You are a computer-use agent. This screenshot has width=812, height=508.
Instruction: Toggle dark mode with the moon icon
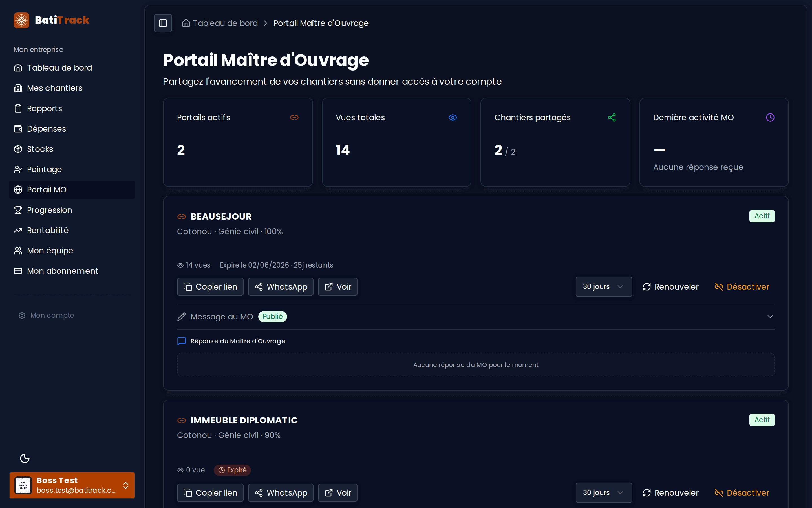click(x=25, y=458)
